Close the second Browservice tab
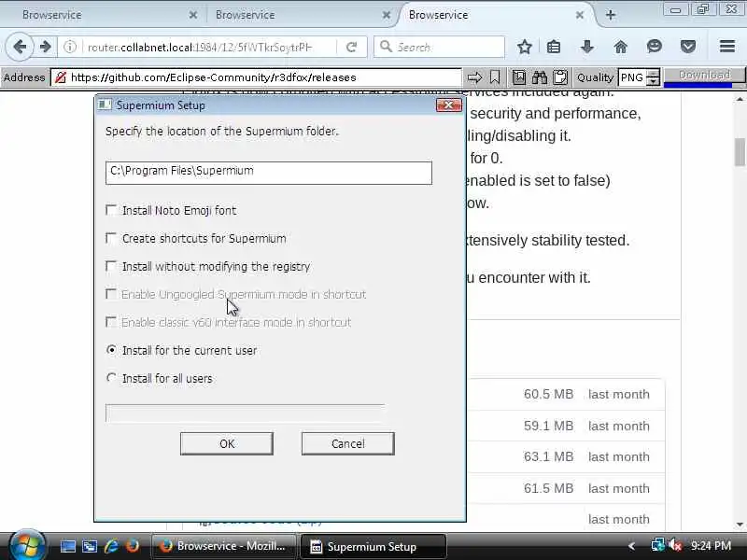Image resolution: width=747 pixels, height=560 pixels. click(387, 15)
